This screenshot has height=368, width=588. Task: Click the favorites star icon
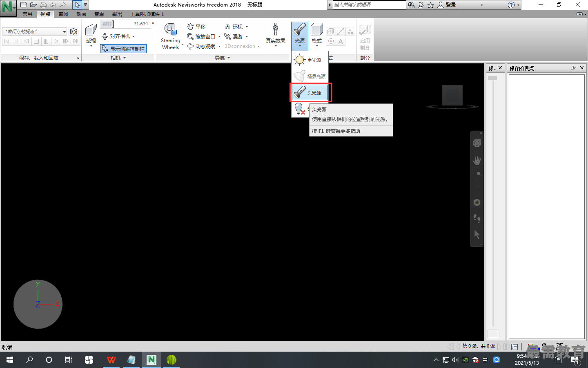click(430, 5)
